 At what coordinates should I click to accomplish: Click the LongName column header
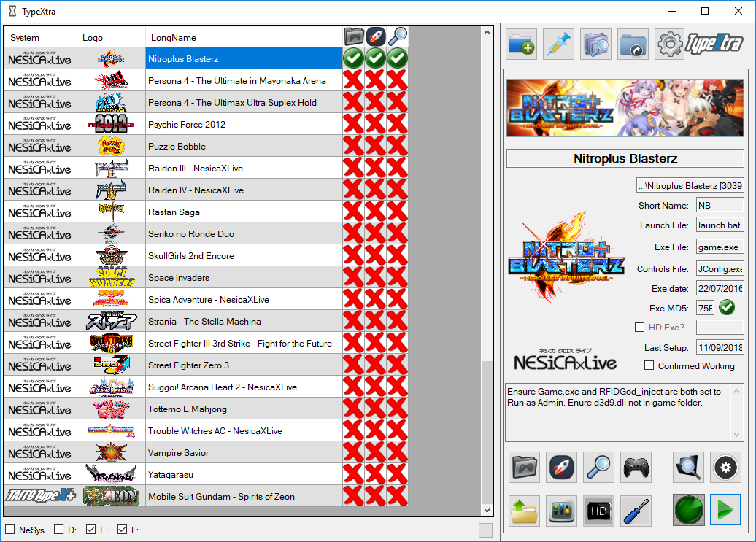244,37
